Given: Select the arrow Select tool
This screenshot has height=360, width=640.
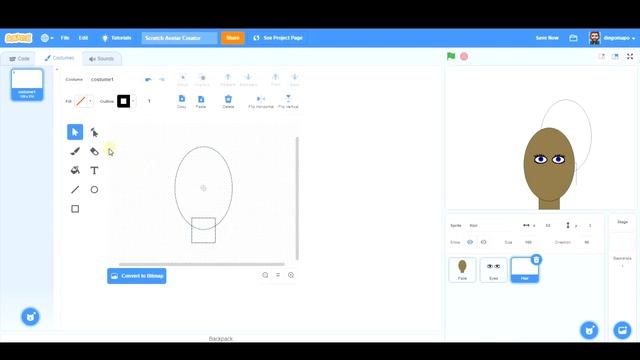Looking at the screenshot, I should pos(75,132).
